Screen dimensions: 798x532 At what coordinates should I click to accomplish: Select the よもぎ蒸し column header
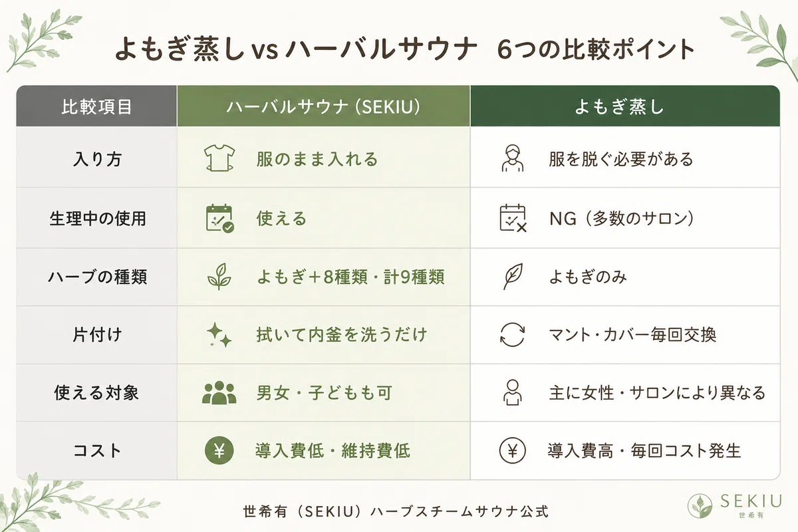tap(625, 106)
